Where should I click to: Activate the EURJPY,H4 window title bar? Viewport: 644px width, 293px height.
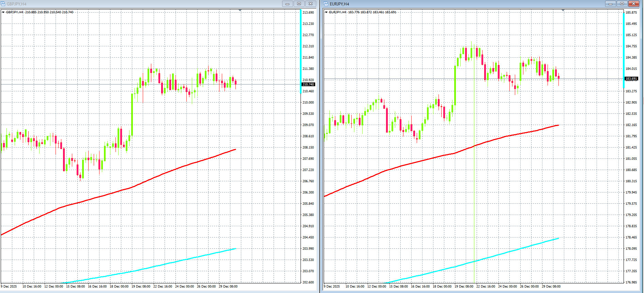(460, 4)
